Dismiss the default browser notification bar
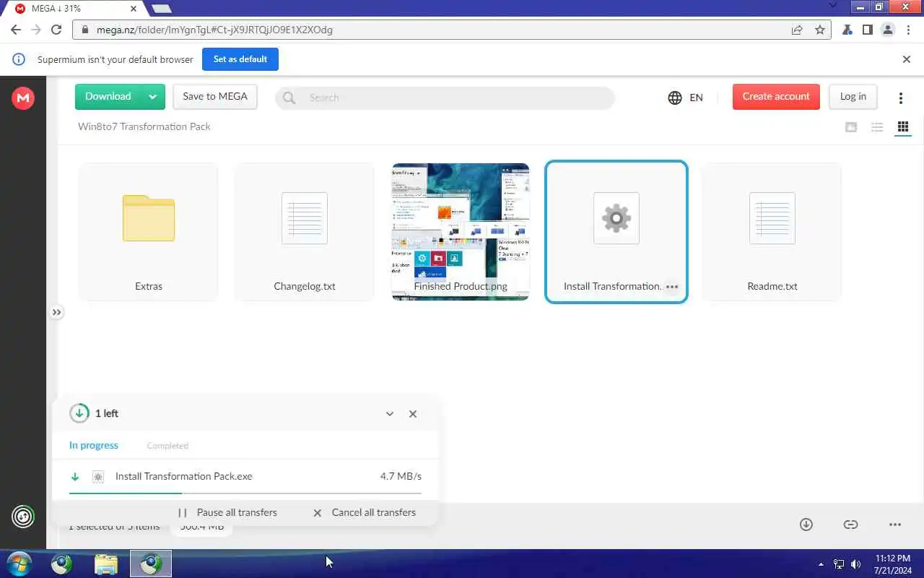 907,59
